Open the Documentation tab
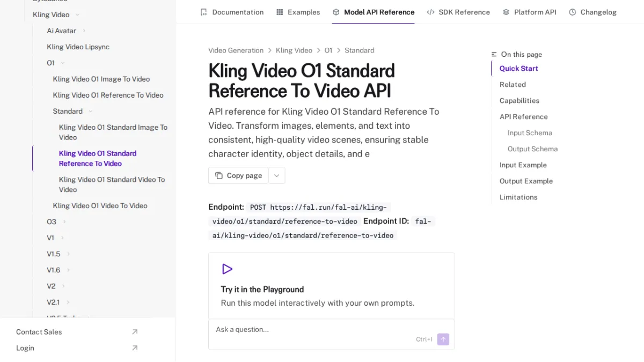 tap(232, 12)
